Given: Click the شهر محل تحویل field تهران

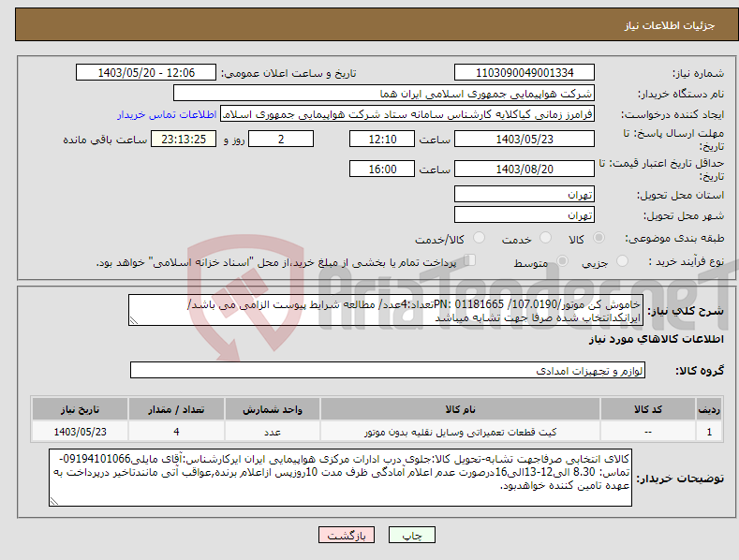Looking at the screenshot, I should 525,215.
